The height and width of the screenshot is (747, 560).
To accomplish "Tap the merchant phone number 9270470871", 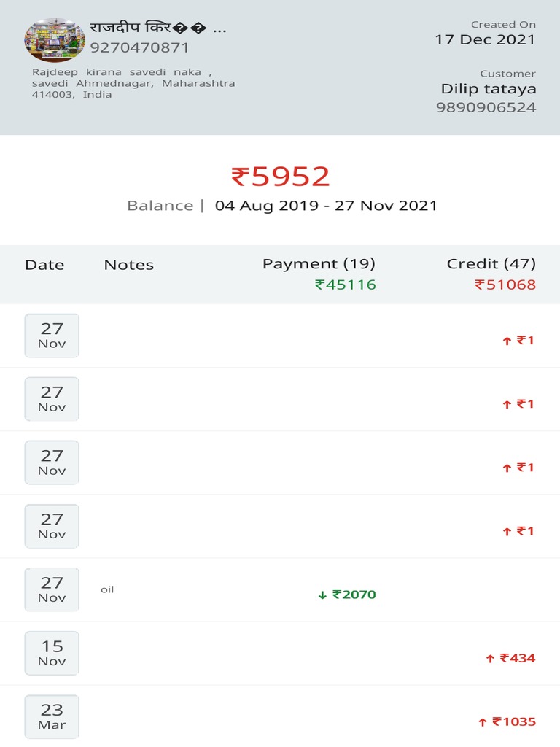I will [x=139, y=47].
